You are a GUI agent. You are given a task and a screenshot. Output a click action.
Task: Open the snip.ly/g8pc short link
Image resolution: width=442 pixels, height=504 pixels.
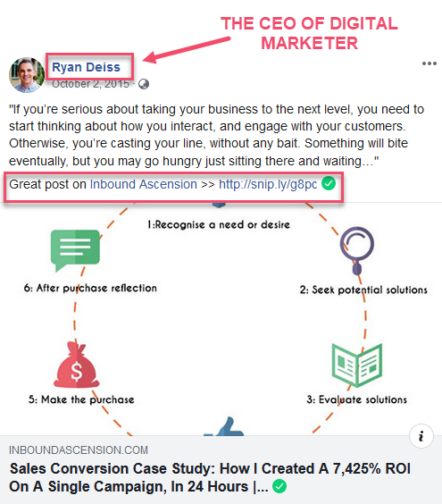268,184
